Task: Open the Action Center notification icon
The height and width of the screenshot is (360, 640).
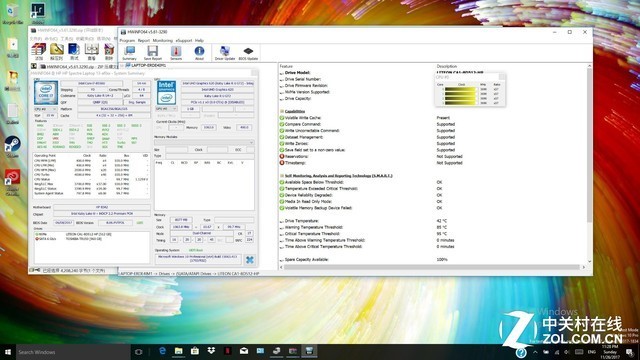Action: (630, 352)
